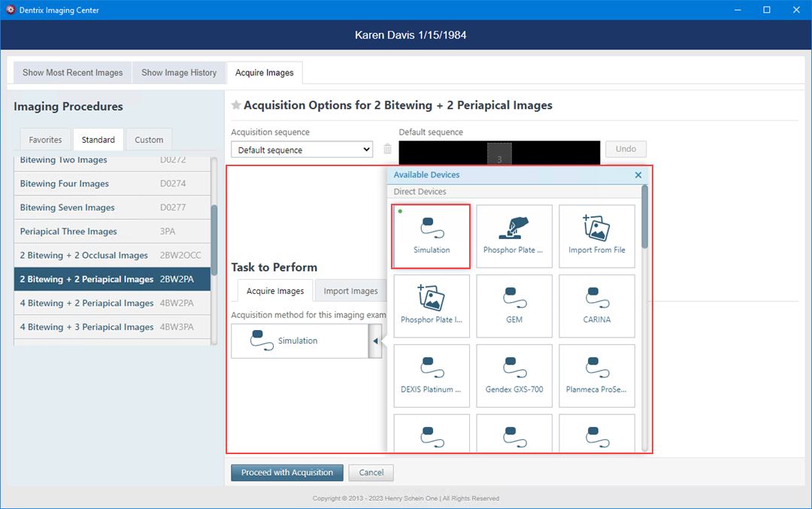Click Proceed with Acquisition button
Image resolution: width=812 pixels, height=509 pixels.
pos(287,473)
